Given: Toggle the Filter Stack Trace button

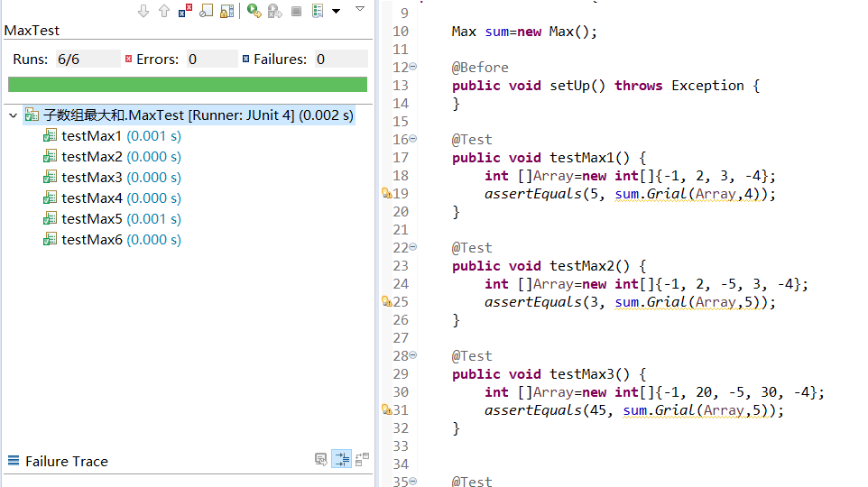Looking at the screenshot, I should coord(342,459).
